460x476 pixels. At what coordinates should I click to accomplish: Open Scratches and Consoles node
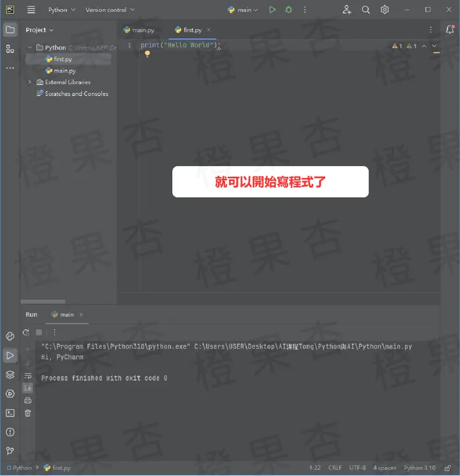(x=72, y=93)
